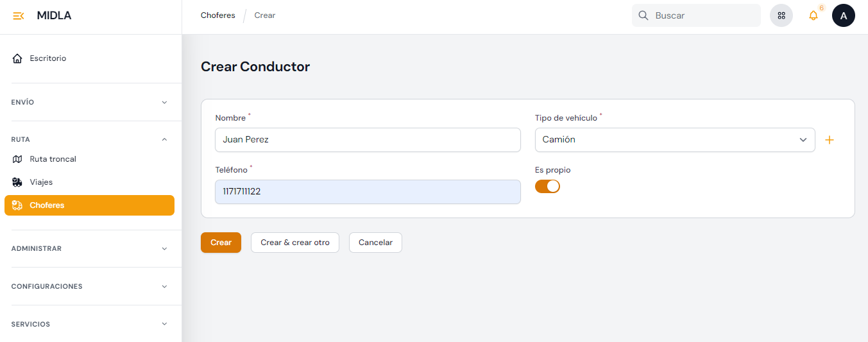
Task: Click Crear & crear otro button
Action: pyautogui.click(x=294, y=243)
